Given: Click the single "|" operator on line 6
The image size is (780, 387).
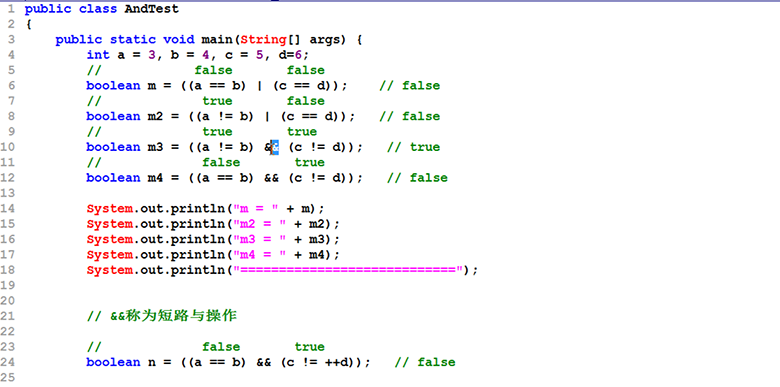Looking at the screenshot, I should coord(259,86).
